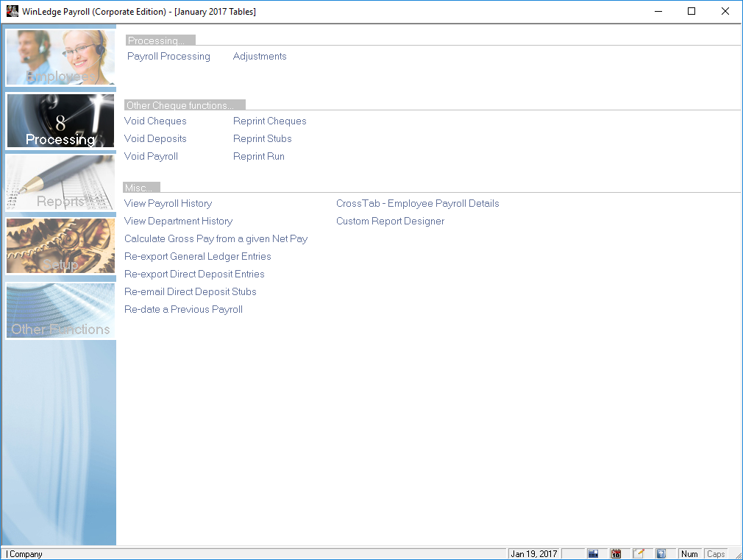743x560 pixels.
Task: Open the Adjustments link
Action: point(260,57)
